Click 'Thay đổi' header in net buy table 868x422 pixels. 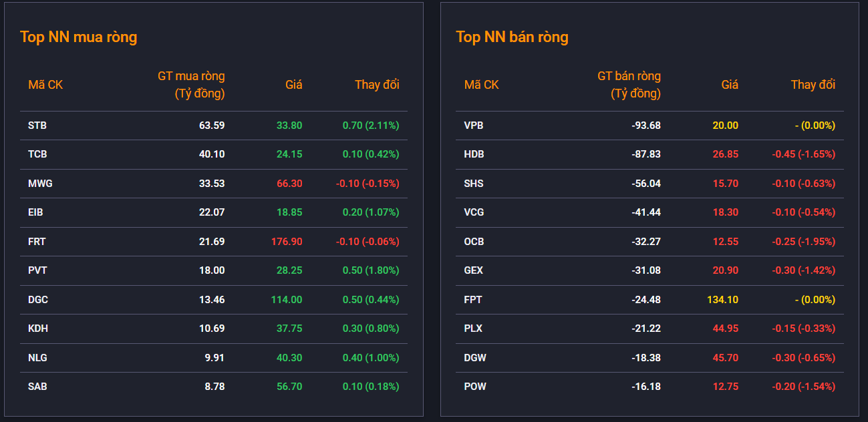pos(377,85)
